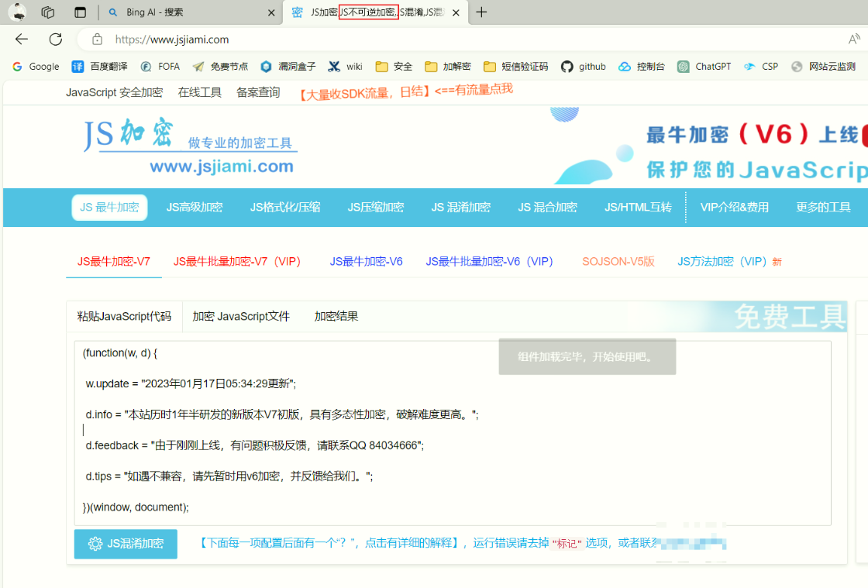Open the wiki bookmark

(x=345, y=67)
